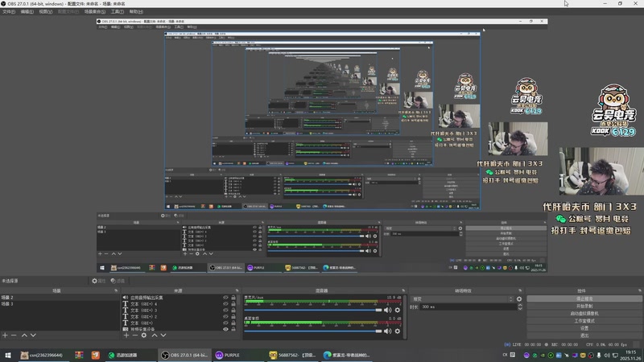Open the 帮助(H) menu

click(x=136, y=11)
